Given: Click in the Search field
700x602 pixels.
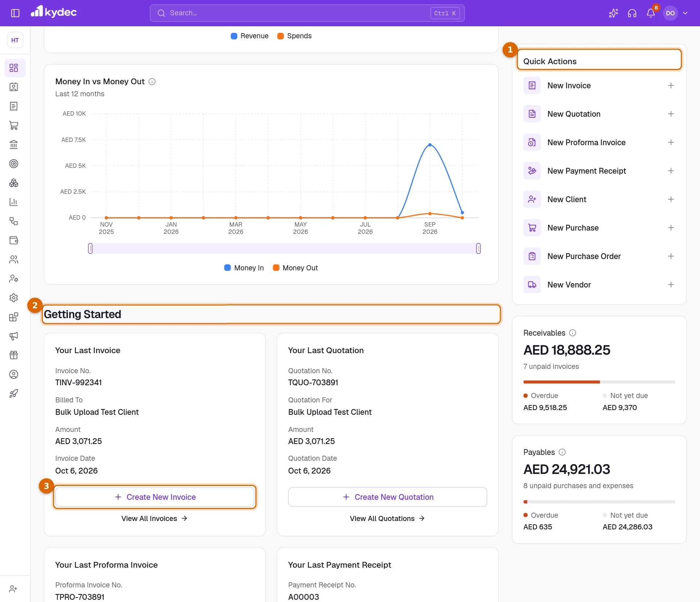Looking at the screenshot, I should tap(307, 13).
